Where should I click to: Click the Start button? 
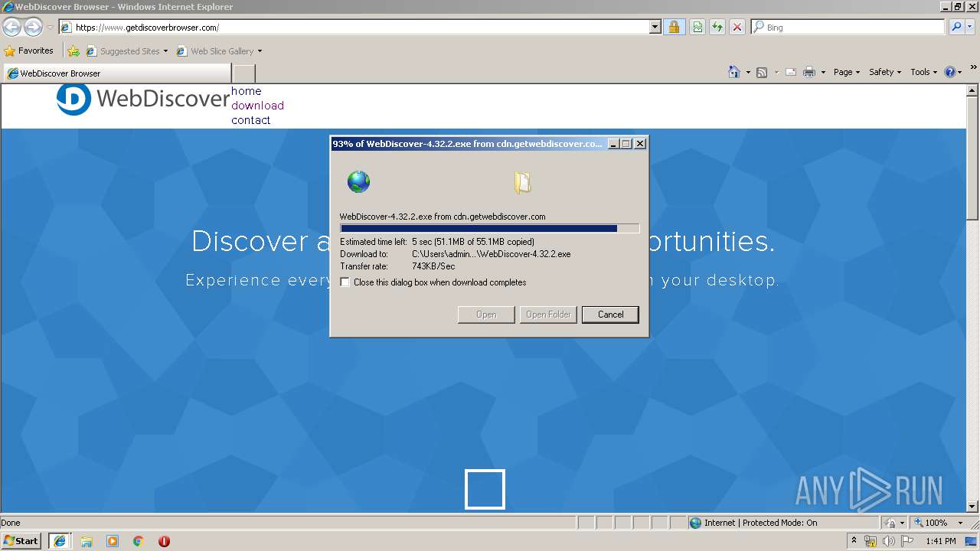tap(21, 541)
